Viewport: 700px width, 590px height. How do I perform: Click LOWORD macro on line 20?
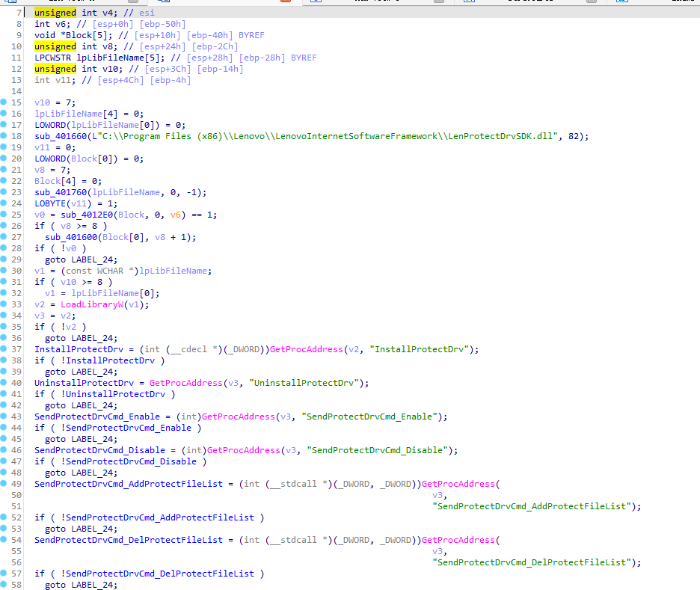tap(50, 159)
